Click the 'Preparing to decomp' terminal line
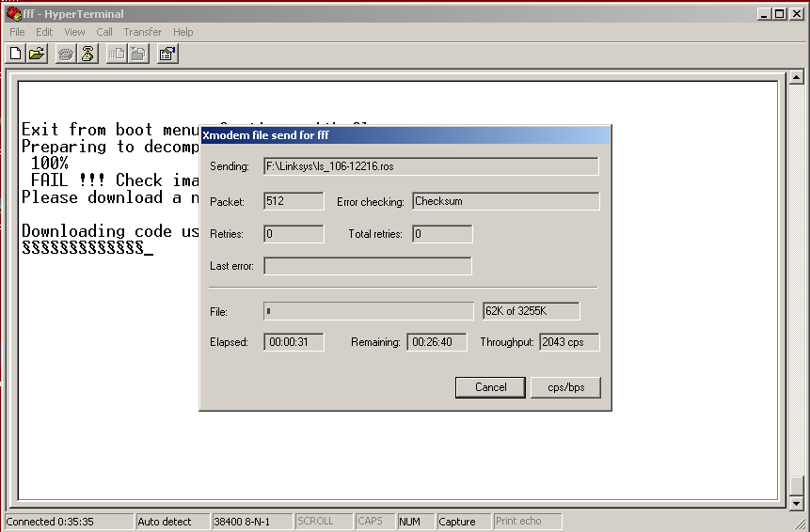 (x=111, y=147)
